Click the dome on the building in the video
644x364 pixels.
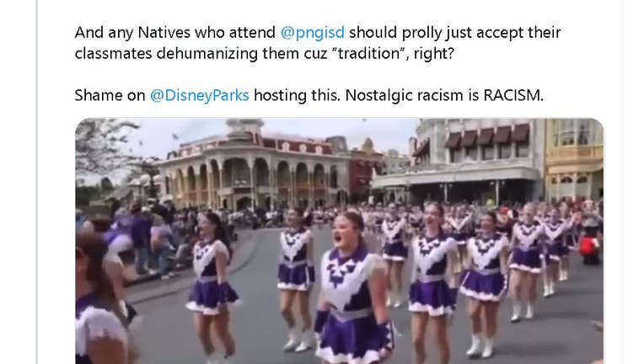[x=245, y=125]
